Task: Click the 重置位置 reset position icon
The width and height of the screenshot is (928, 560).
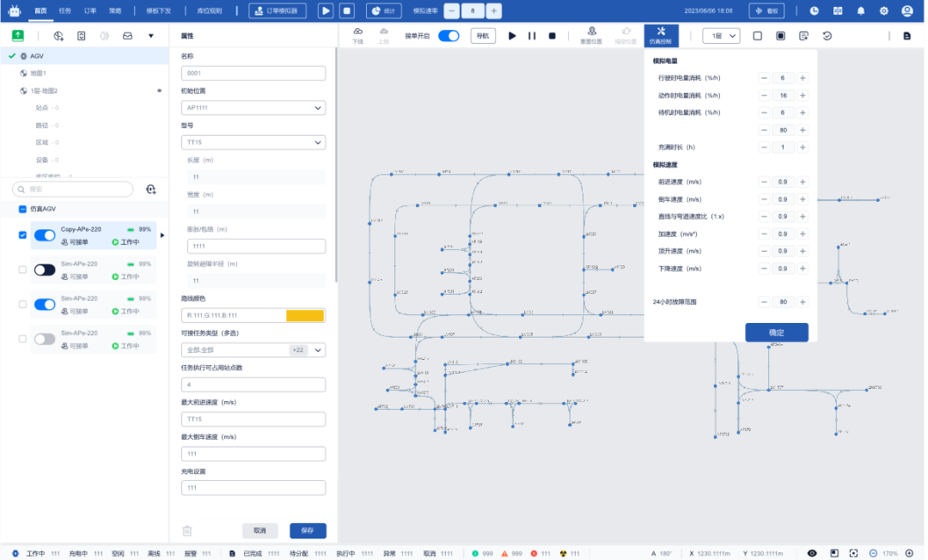Action: [x=591, y=35]
